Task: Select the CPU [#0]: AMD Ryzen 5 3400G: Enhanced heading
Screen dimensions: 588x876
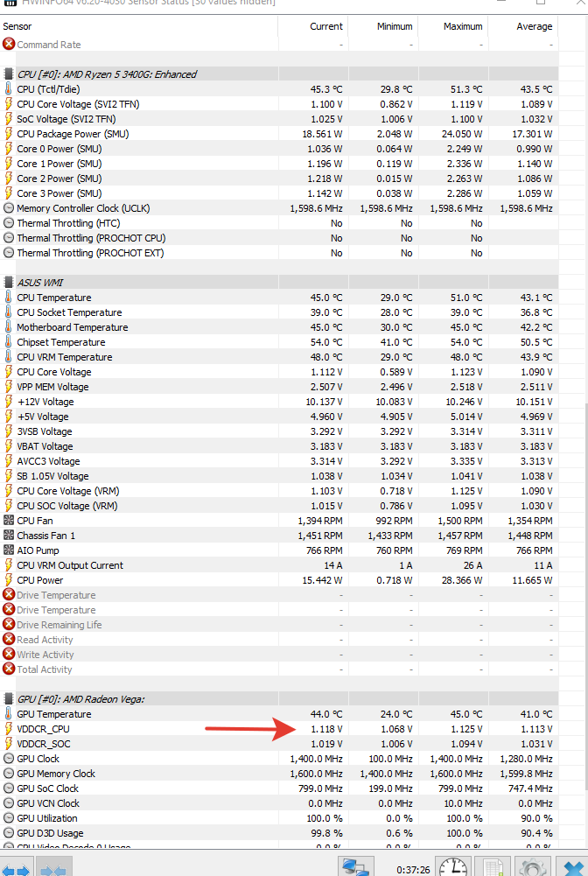Action: (107, 74)
